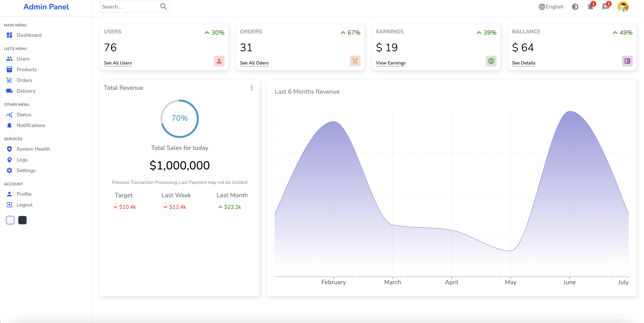Click the notifications bell icon in header

(590, 7)
